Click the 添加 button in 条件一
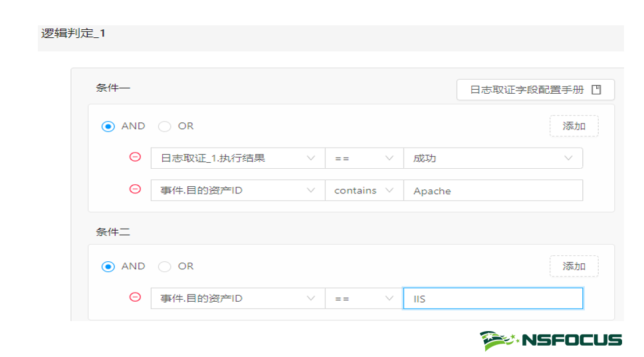644x357 pixels. [x=574, y=126]
